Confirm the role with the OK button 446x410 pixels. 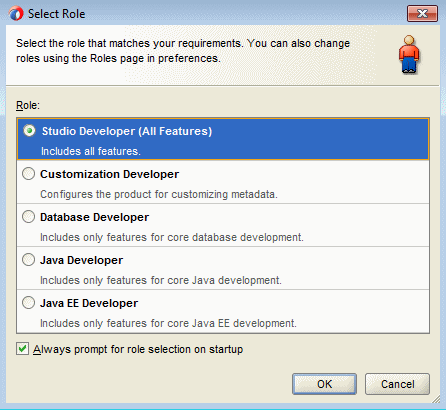coord(324,384)
